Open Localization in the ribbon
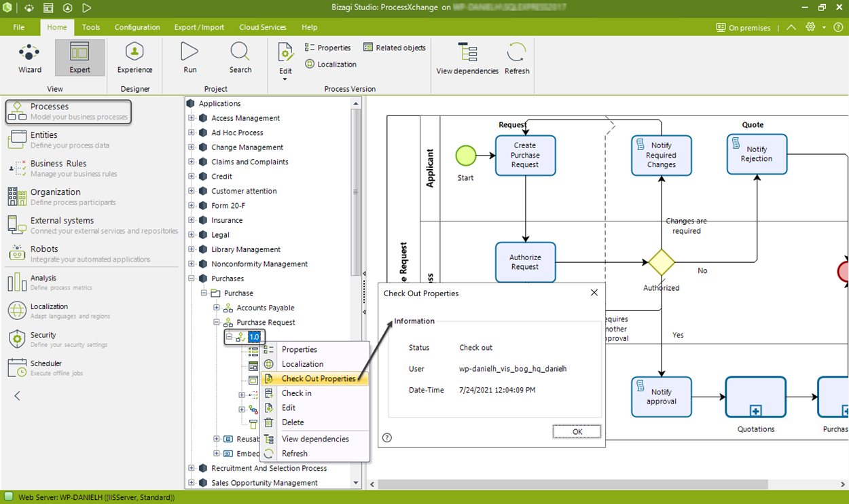The image size is (849, 504). 330,65
